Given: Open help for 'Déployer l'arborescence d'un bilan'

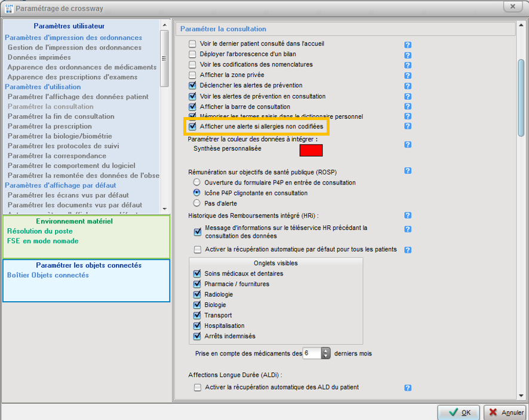Looking at the screenshot, I should click(408, 55).
